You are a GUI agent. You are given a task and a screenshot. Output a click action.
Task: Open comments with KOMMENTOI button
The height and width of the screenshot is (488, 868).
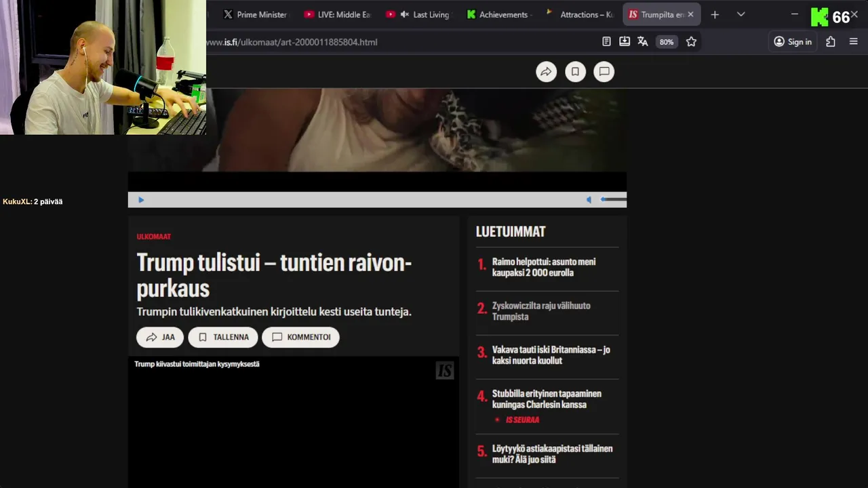[x=300, y=337]
